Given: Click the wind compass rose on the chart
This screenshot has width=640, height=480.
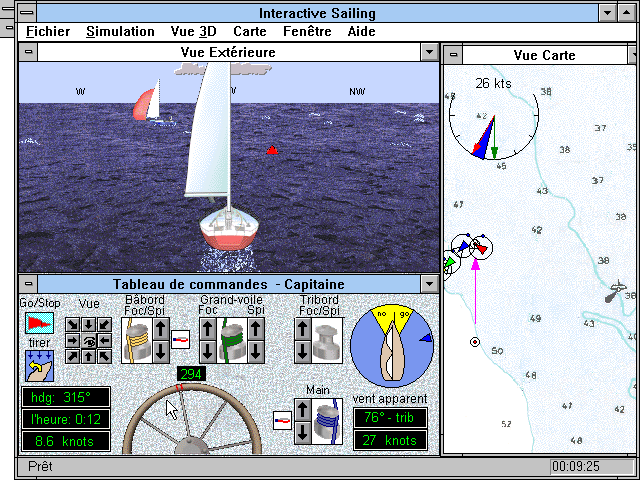Looking at the screenshot, I should [494, 116].
